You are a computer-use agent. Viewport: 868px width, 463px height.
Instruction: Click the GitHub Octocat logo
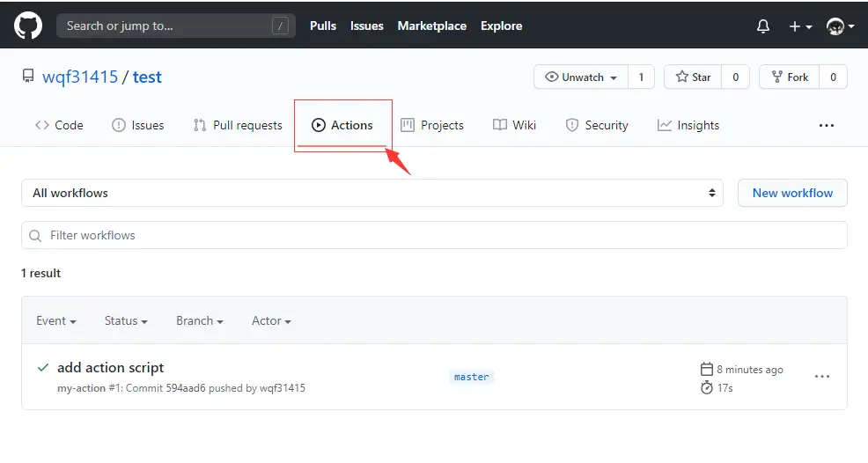point(28,26)
